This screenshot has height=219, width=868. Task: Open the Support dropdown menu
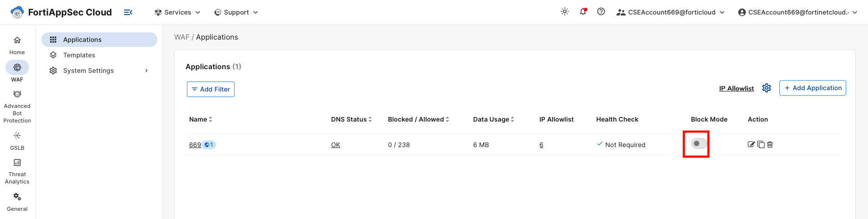coord(236,12)
